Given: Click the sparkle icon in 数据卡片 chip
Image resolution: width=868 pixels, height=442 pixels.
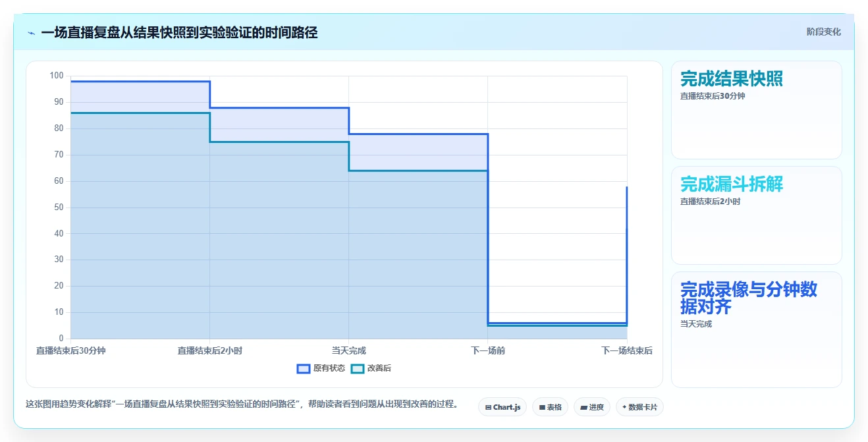Looking at the screenshot, I should (x=624, y=408).
